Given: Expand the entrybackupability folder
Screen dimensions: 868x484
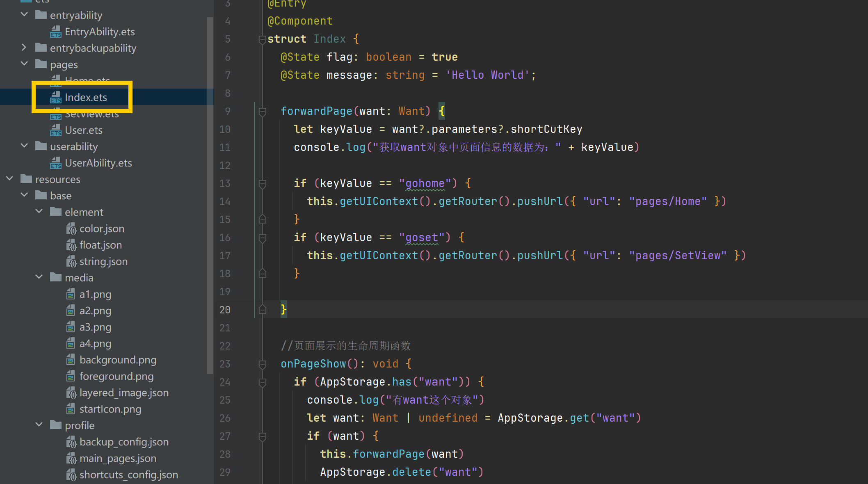Looking at the screenshot, I should pos(24,48).
